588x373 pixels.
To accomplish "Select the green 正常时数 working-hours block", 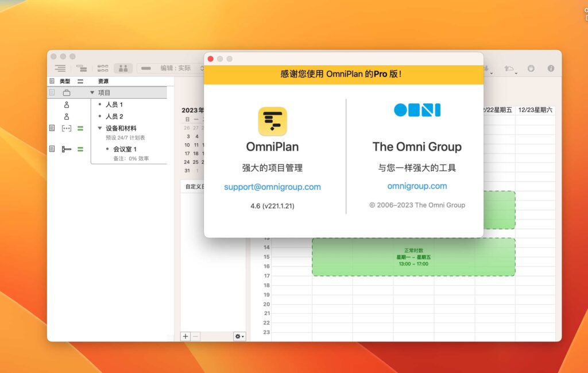I will (x=413, y=257).
